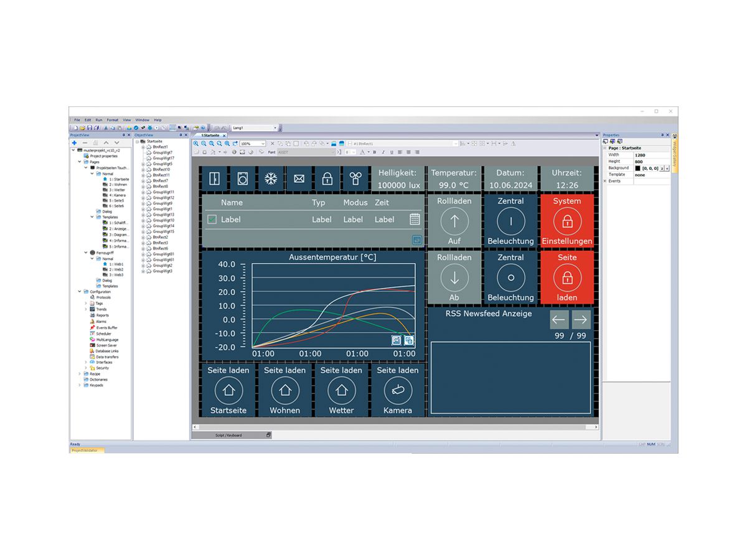The image size is (747, 560).
Task: Open the Lang1 language dropdown
Action: 275,128
